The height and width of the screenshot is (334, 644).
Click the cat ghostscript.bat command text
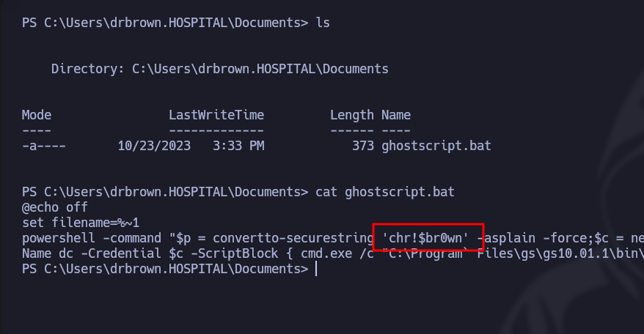(385, 192)
